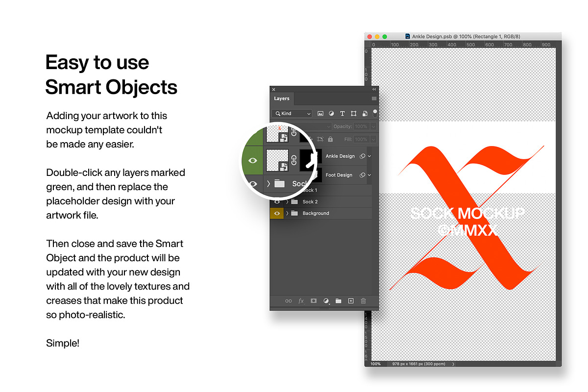Viewport: 588px width, 392px height.
Task: Select the Layers tab
Action: coord(281,98)
